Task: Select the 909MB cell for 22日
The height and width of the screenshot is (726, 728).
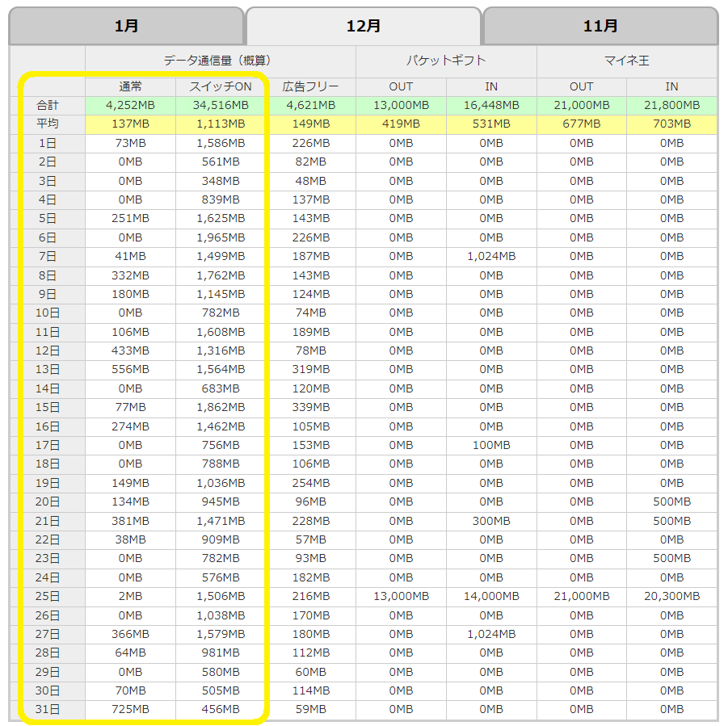Action: pyautogui.click(x=221, y=539)
